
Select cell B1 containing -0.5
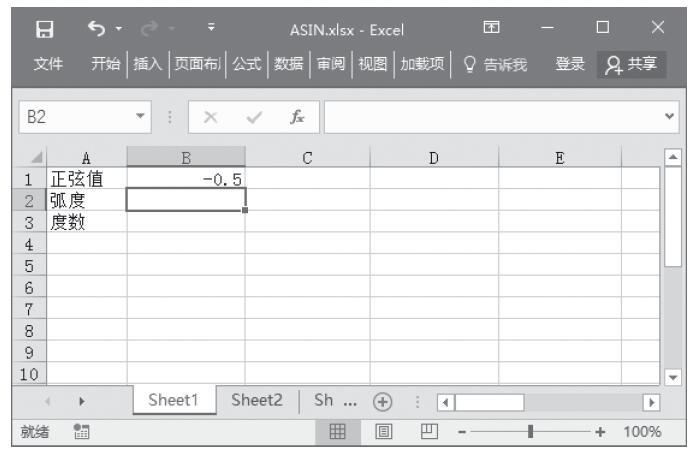click(x=186, y=180)
